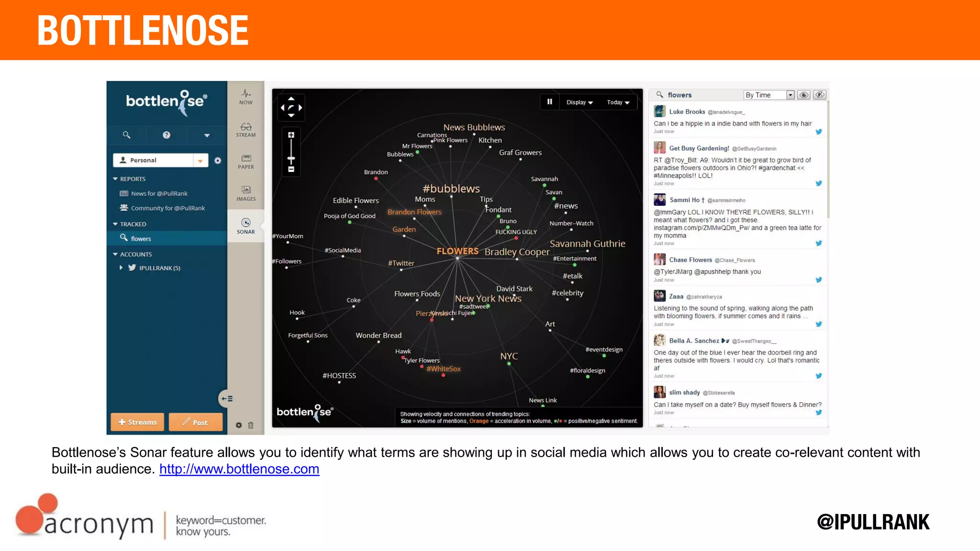
Task: Click the FLOWERS center node
Action: pyautogui.click(x=457, y=251)
